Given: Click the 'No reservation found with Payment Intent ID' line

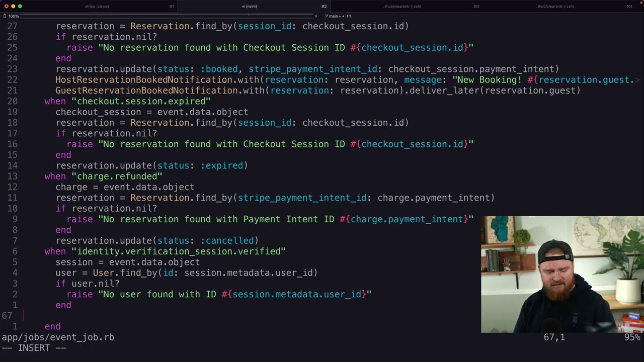Looking at the screenshot, I should tap(270, 219).
